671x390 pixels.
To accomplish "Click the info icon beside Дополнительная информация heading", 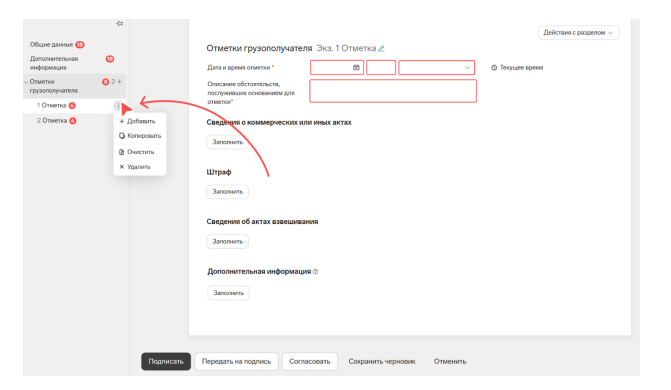I will tap(315, 271).
